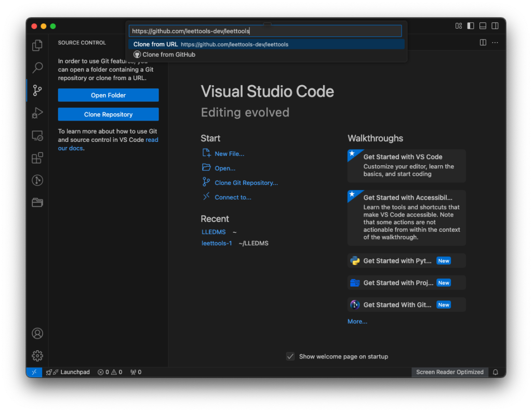The width and height of the screenshot is (532, 412).
Task: Click the New File... link
Action: pyautogui.click(x=229, y=154)
